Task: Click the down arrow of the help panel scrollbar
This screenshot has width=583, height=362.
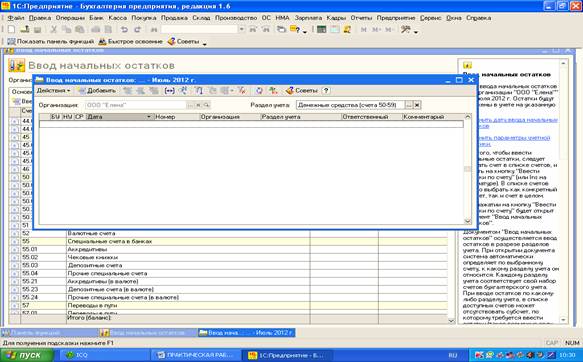Action: [x=563, y=320]
